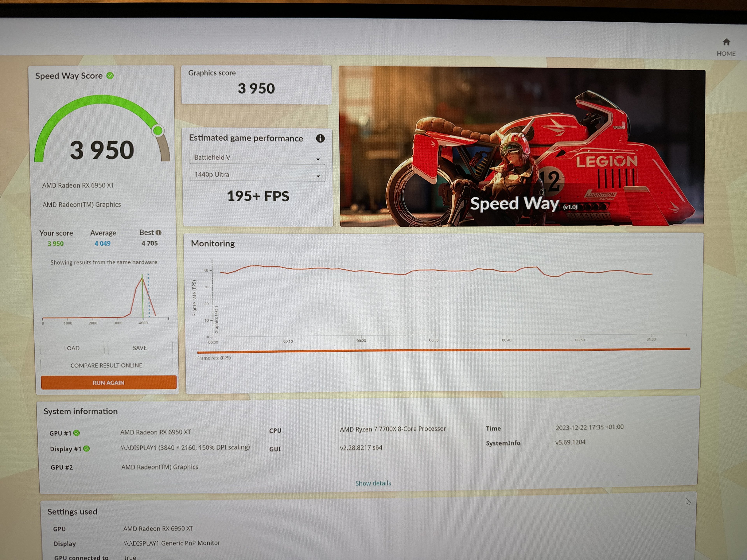Click the Estimated game performance info icon
The height and width of the screenshot is (560, 747).
pyautogui.click(x=320, y=138)
